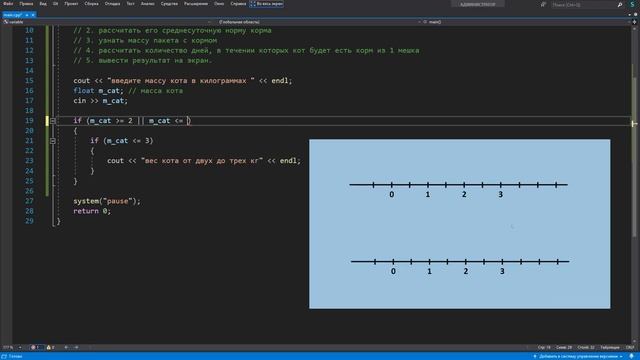Click tick mark 2 on the upper number line
The image size is (640, 360).
click(464, 185)
